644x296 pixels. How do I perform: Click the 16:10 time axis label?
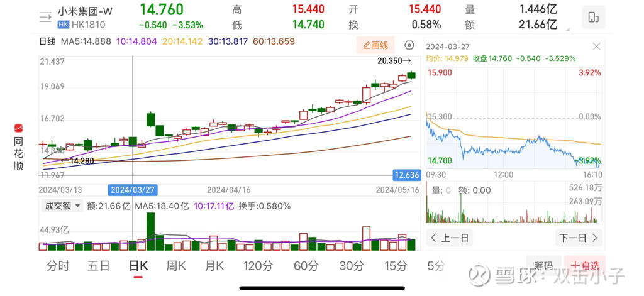[x=591, y=175]
